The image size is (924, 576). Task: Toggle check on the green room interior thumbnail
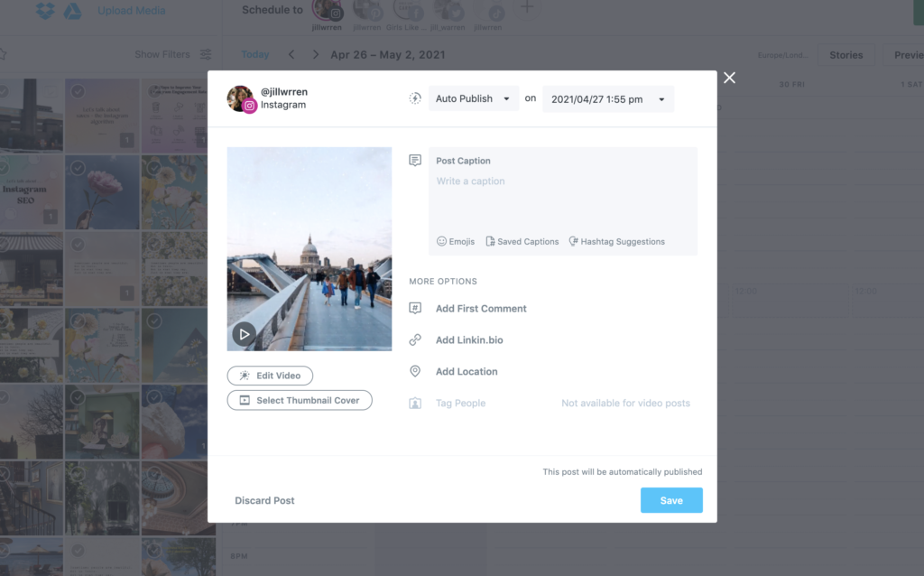coord(78,397)
